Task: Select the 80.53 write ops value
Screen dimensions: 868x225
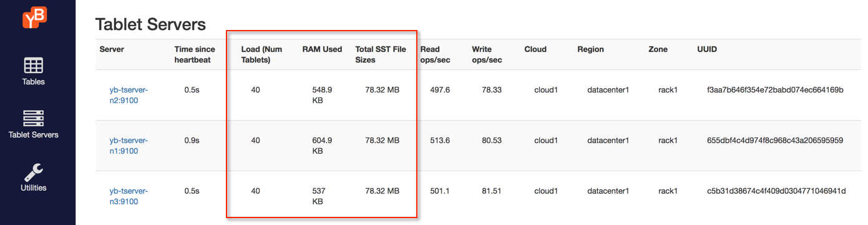Action: click(492, 141)
